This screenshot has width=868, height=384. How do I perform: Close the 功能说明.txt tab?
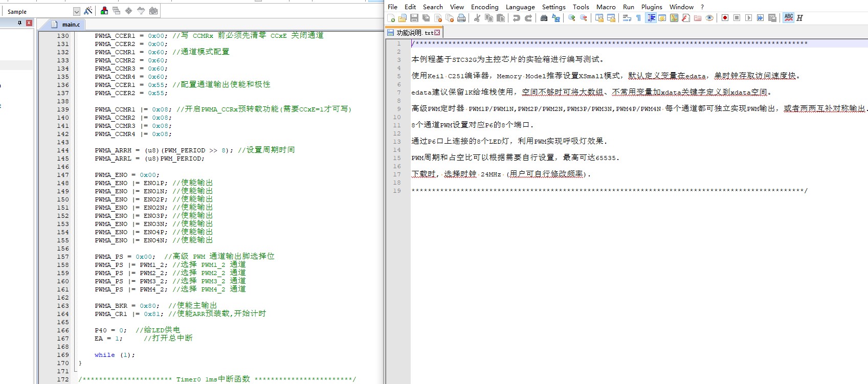[x=437, y=33]
